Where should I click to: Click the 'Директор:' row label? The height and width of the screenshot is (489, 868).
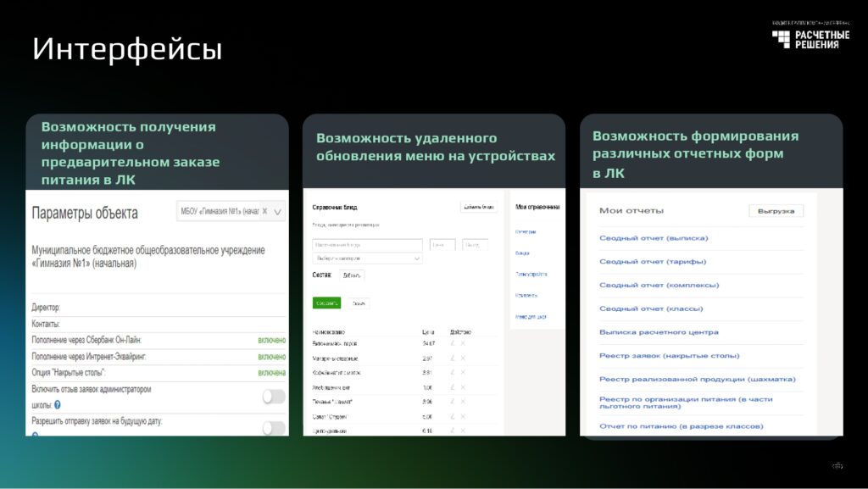point(46,308)
